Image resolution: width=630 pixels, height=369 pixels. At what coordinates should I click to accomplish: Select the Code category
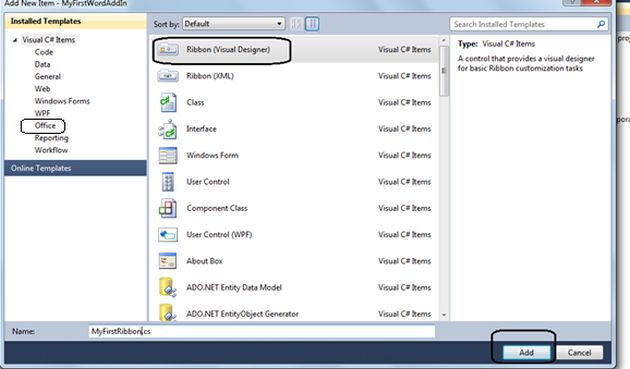44,52
